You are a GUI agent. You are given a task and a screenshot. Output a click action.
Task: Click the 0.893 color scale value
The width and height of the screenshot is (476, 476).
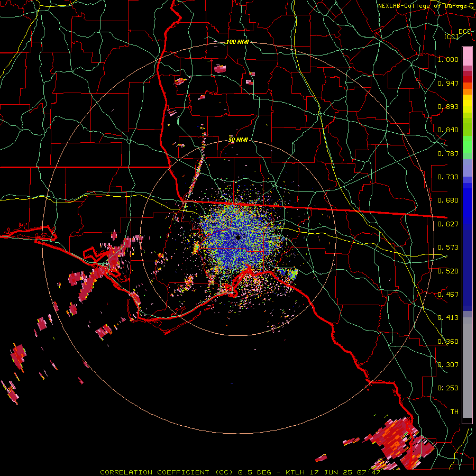448,106
